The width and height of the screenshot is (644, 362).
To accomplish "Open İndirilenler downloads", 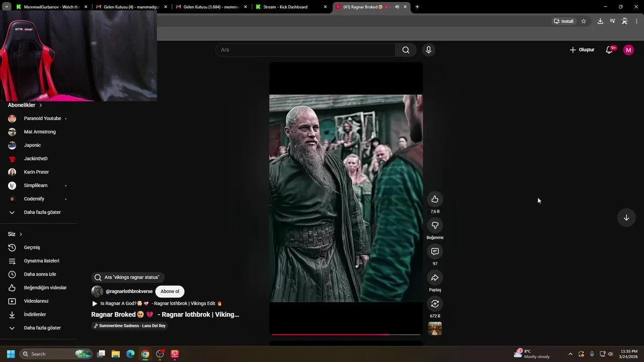I will coord(38,315).
